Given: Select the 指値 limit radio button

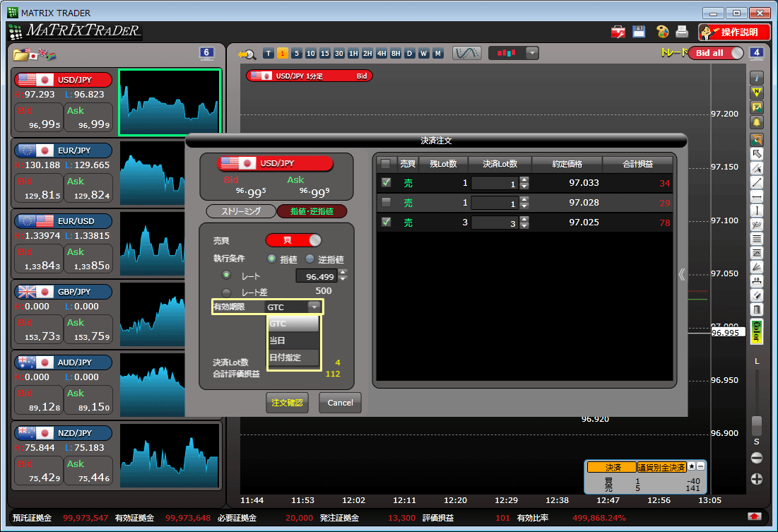Looking at the screenshot, I should [x=271, y=259].
